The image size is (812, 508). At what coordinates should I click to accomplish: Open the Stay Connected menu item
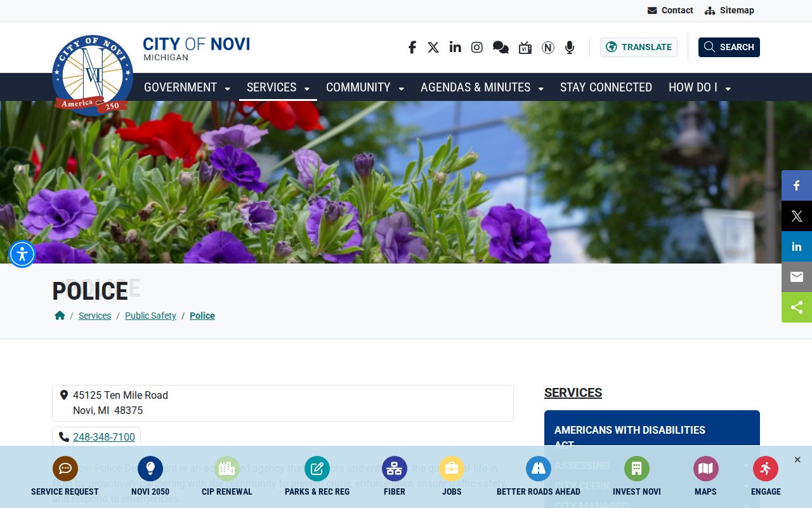point(606,87)
